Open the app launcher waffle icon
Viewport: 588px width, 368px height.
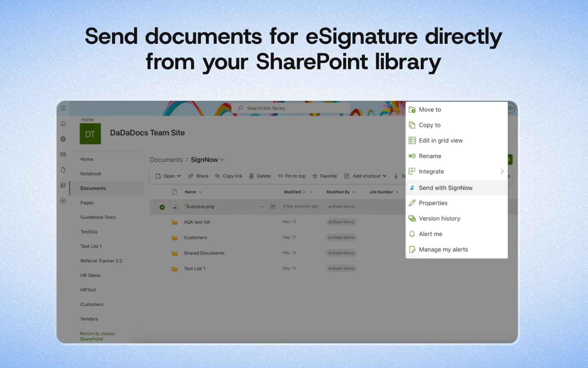63,108
